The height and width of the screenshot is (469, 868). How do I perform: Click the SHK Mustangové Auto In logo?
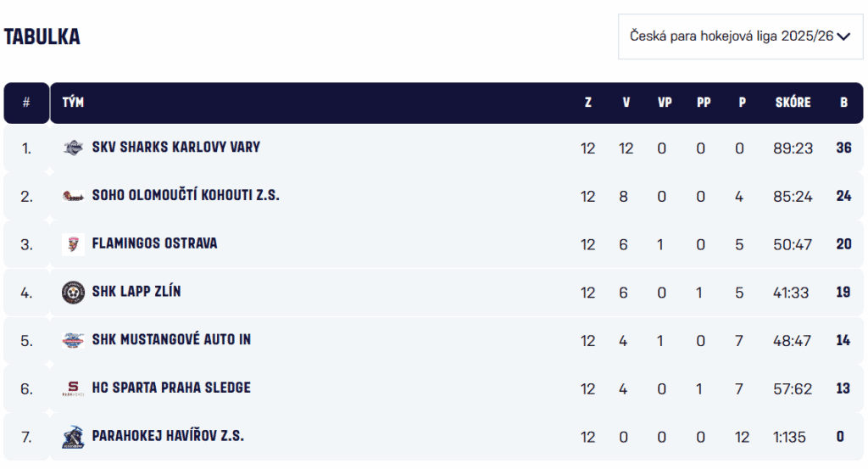(74, 340)
